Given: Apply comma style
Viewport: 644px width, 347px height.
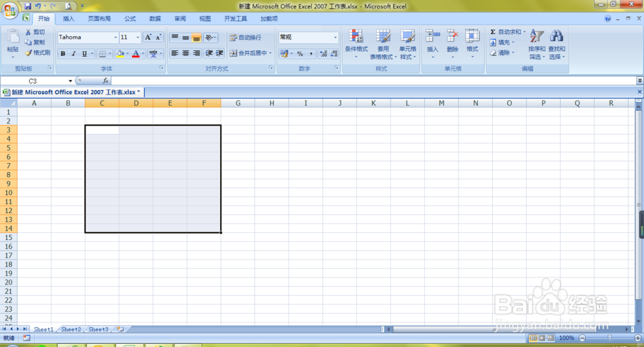Looking at the screenshot, I should tap(311, 53).
